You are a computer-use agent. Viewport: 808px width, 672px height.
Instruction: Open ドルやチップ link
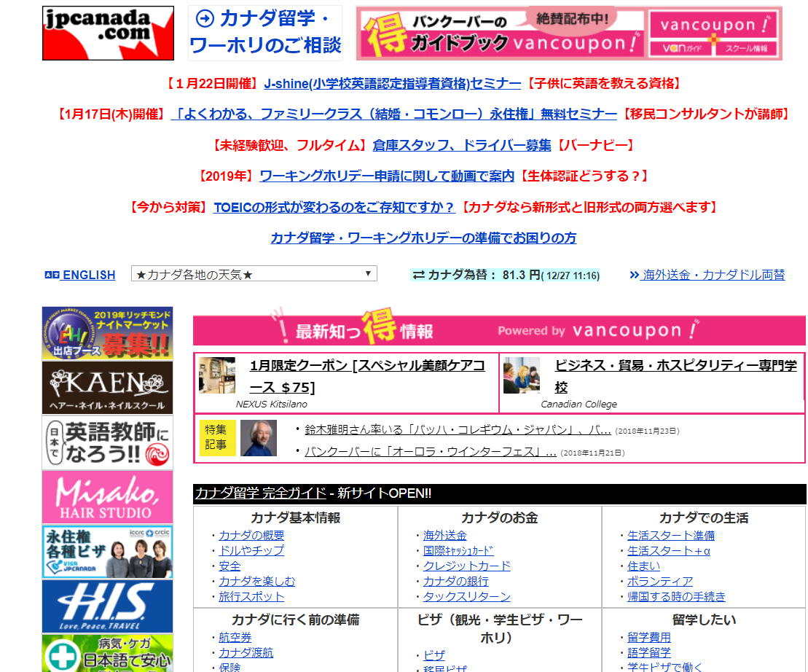(x=251, y=550)
